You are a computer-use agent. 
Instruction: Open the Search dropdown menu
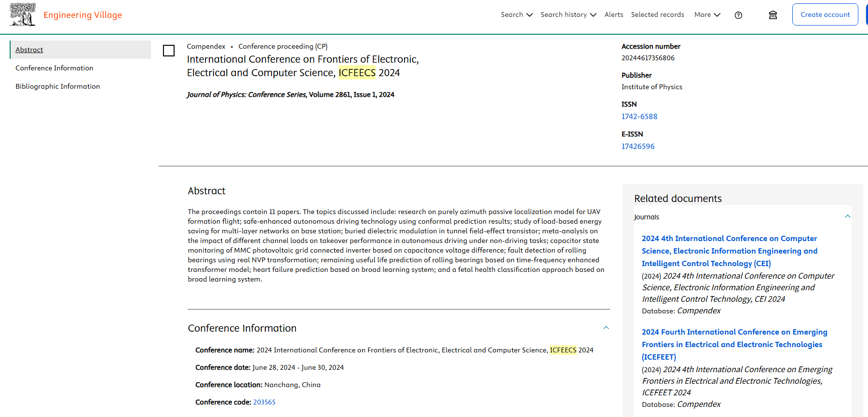point(516,14)
